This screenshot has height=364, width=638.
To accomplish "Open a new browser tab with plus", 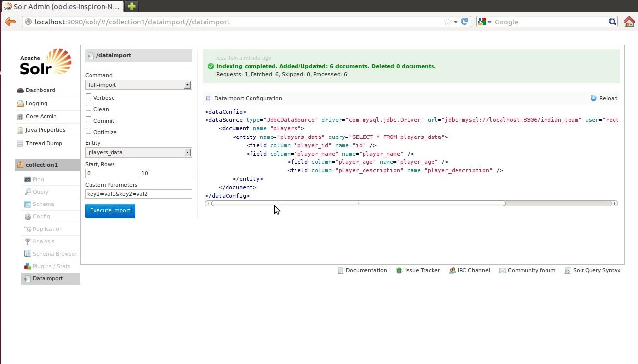I will pos(131,6).
